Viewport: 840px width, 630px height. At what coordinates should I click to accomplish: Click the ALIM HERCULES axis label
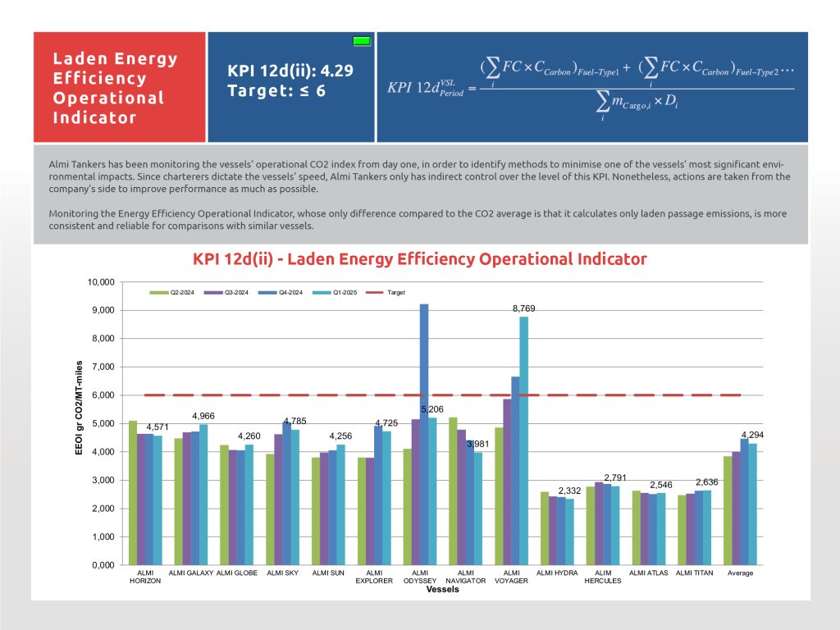(603, 577)
